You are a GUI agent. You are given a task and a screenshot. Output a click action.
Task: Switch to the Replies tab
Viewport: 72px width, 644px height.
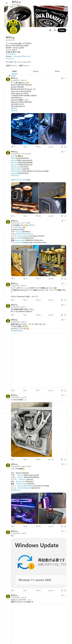[36, 71]
